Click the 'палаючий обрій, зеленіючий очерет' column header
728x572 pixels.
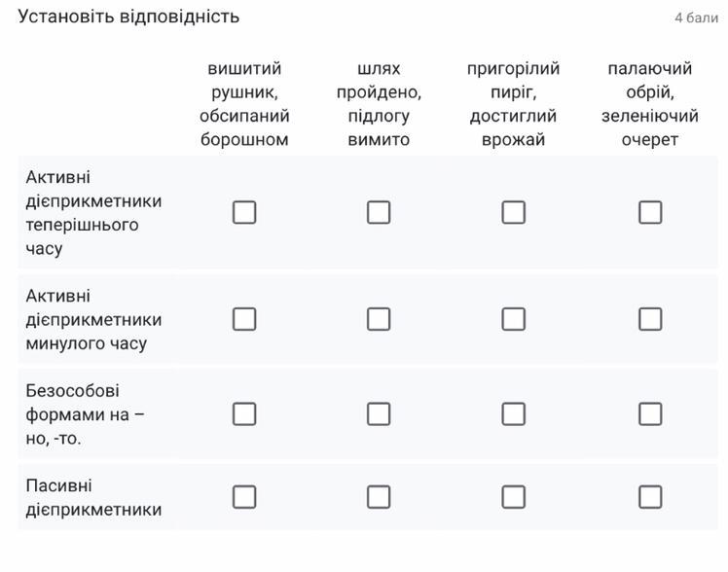(x=650, y=104)
